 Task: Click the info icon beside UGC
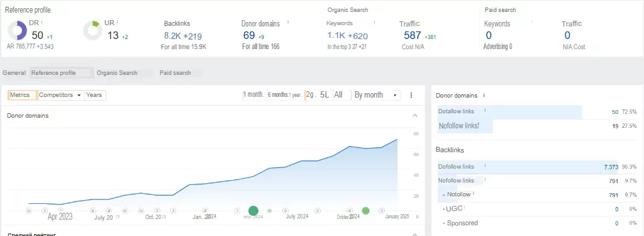(x=465, y=208)
